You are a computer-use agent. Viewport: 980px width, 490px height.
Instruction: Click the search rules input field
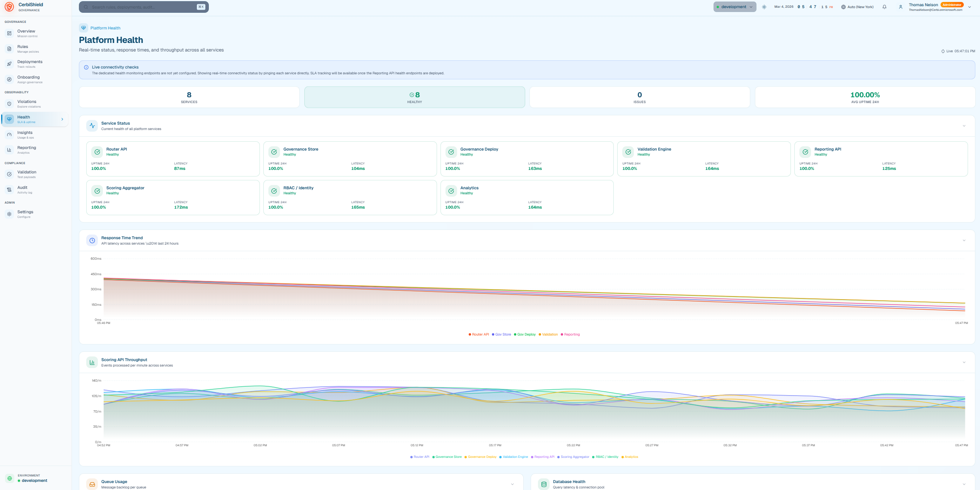point(143,7)
